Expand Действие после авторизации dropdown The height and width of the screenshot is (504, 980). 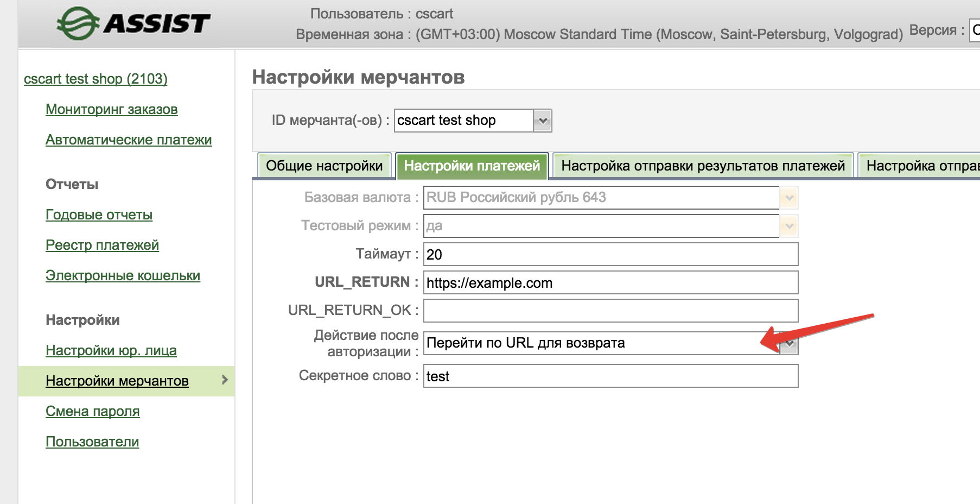789,344
